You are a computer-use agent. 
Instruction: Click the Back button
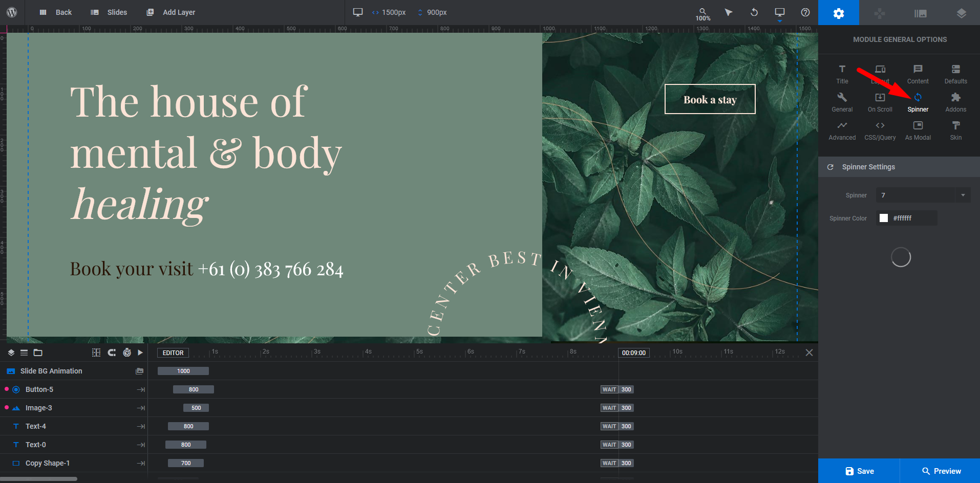[x=56, y=12]
